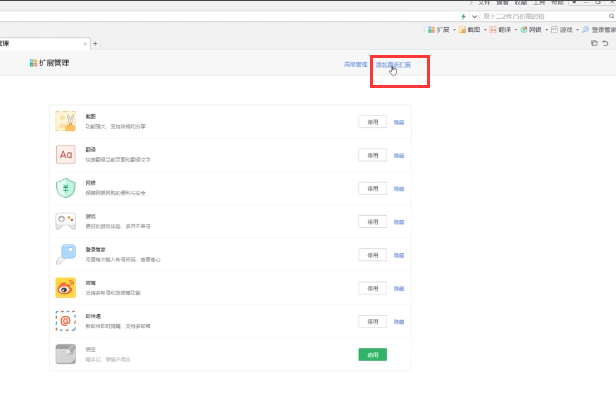Screen dimensions: 616x406
Task: Click the 登录管家 toolbar icon in the browser bar
Action: pyautogui.click(x=585, y=30)
